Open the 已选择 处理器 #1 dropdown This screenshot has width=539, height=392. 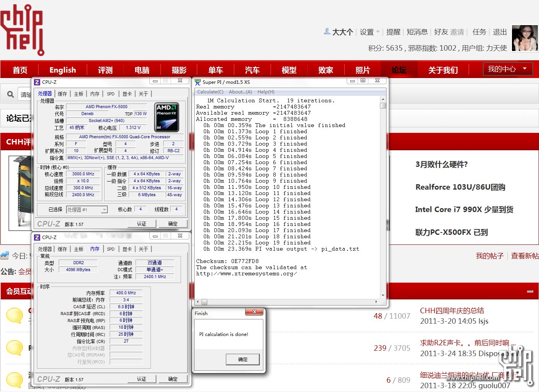87,209
